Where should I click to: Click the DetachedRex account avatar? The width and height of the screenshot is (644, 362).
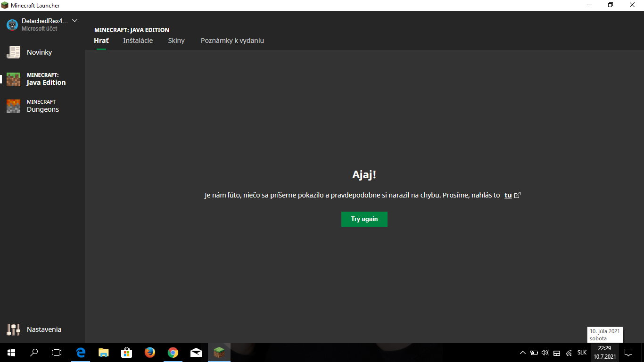12,25
